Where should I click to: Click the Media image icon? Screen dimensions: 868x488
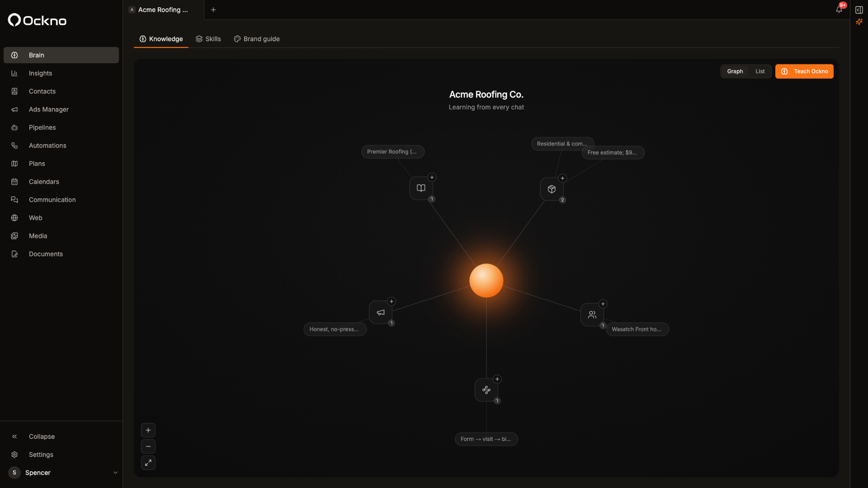click(x=14, y=236)
